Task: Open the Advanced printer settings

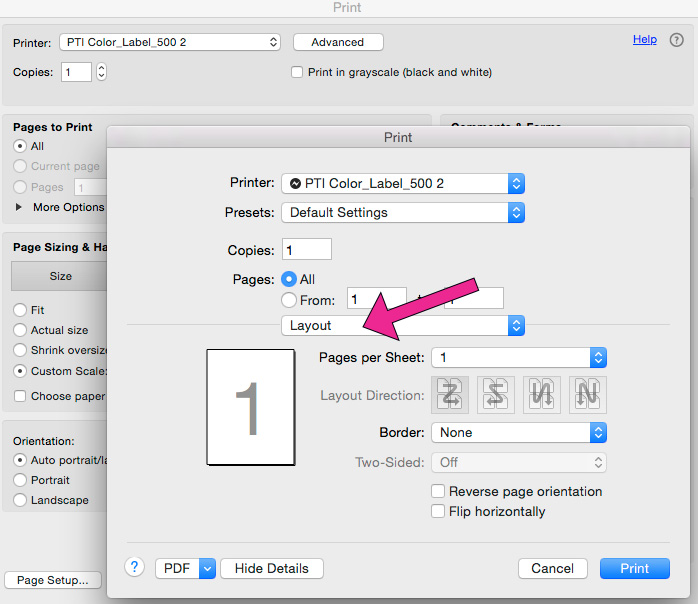Action: tap(338, 42)
